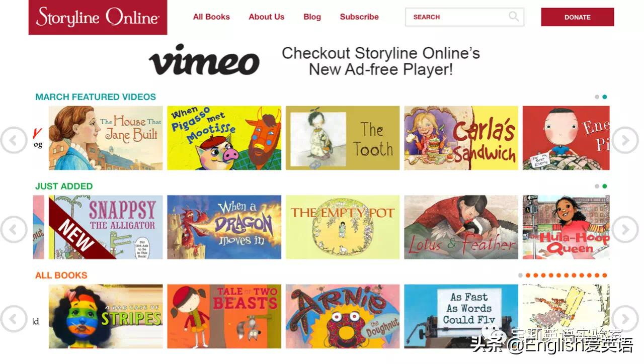This screenshot has width=644, height=364.
Task: Select first page dot of Just Added
Action: coord(597,186)
